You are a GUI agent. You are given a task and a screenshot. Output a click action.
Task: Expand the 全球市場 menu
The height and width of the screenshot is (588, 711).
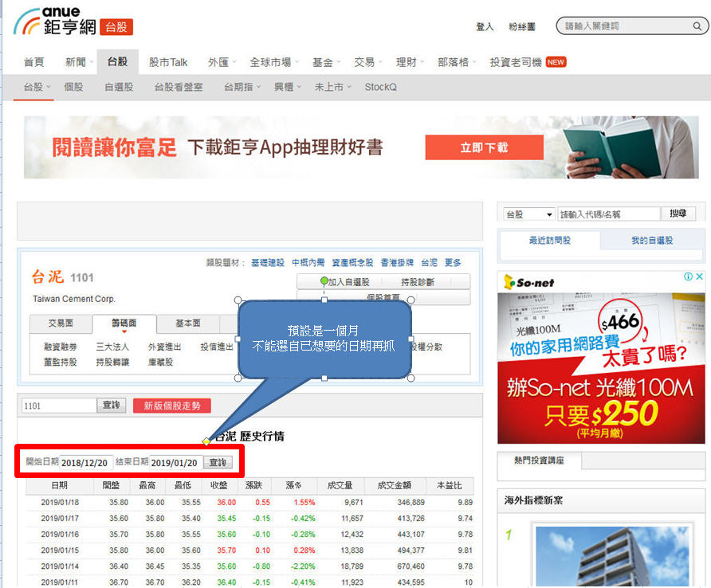[274, 62]
